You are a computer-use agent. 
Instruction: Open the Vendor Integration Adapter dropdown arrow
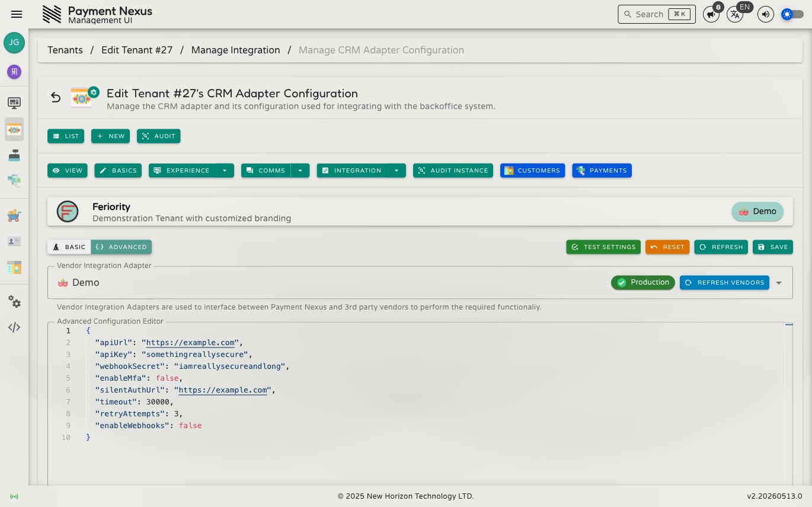point(779,283)
